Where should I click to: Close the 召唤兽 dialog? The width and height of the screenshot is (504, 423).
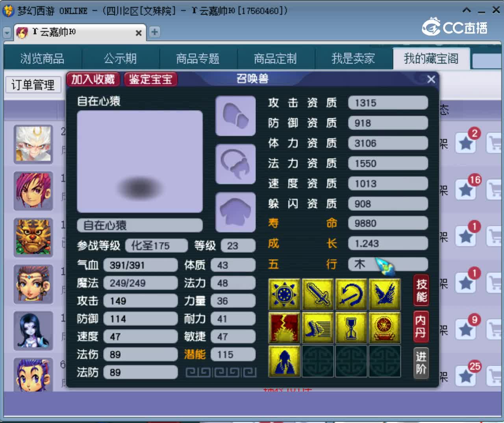[431, 79]
